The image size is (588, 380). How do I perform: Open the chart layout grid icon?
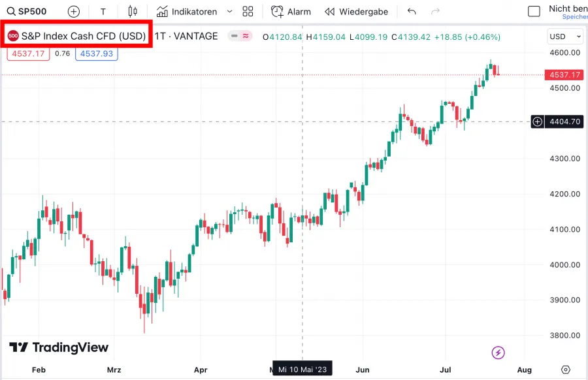(x=248, y=11)
